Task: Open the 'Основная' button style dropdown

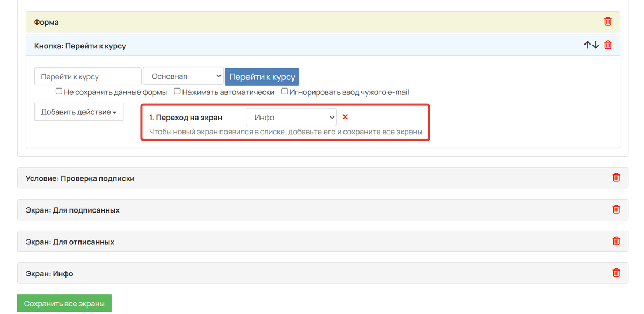Action: 183,76
